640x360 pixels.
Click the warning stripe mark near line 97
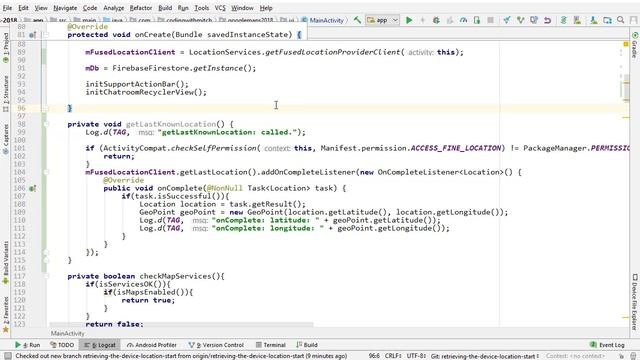click(x=626, y=118)
